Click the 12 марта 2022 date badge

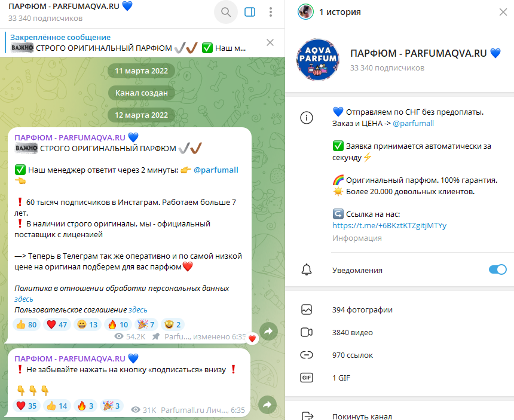pos(141,115)
